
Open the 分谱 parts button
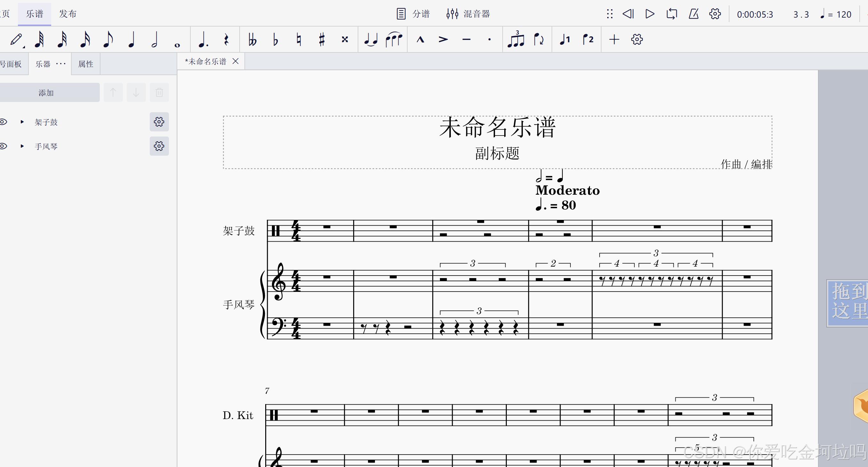[413, 14]
